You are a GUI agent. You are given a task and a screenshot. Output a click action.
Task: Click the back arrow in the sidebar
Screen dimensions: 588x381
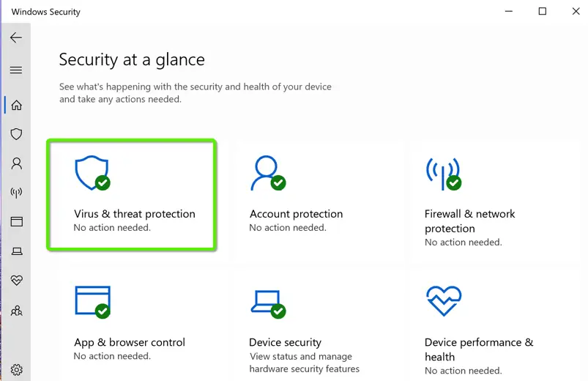tap(16, 38)
